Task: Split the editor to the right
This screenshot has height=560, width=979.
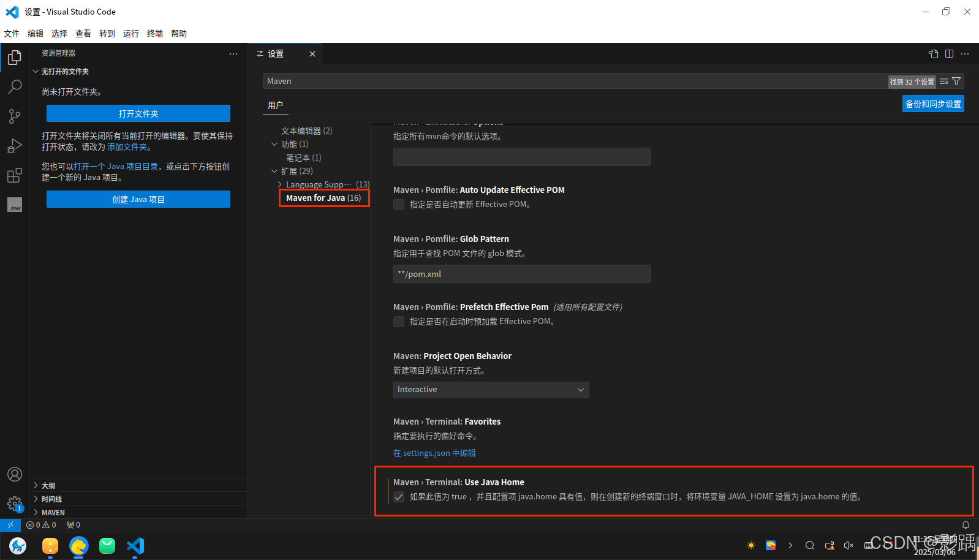Action: pyautogui.click(x=950, y=54)
